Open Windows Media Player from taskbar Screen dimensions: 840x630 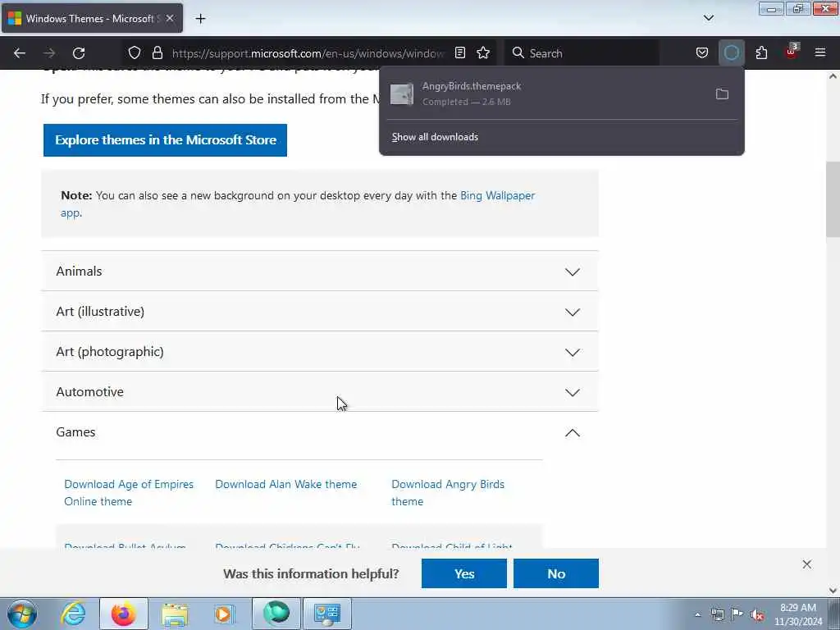(x=225, y=614)
